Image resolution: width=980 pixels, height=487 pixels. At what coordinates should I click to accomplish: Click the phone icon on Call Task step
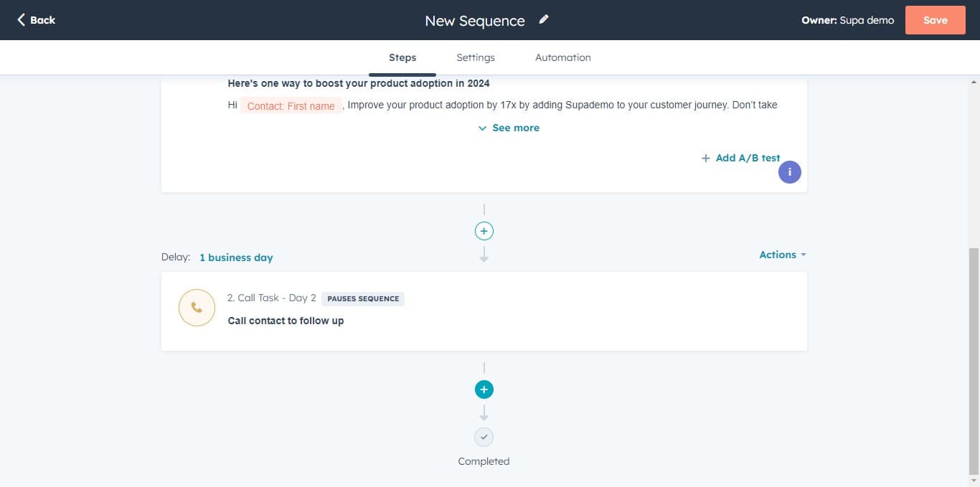pyautogui.click(x=197, y=308)
